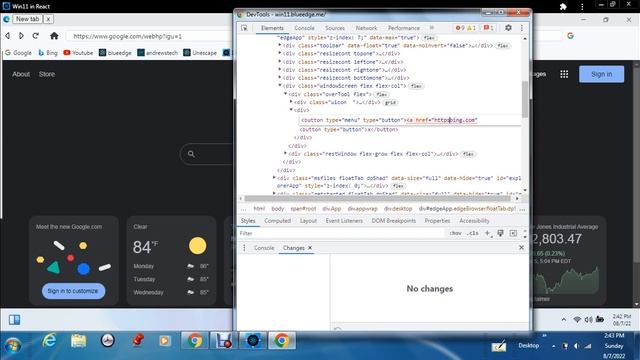Image resolution: width=640 pixels, height=360 pixels.
Task: Go to home in the Win11 React browser
Action: [x=54, y=36]
